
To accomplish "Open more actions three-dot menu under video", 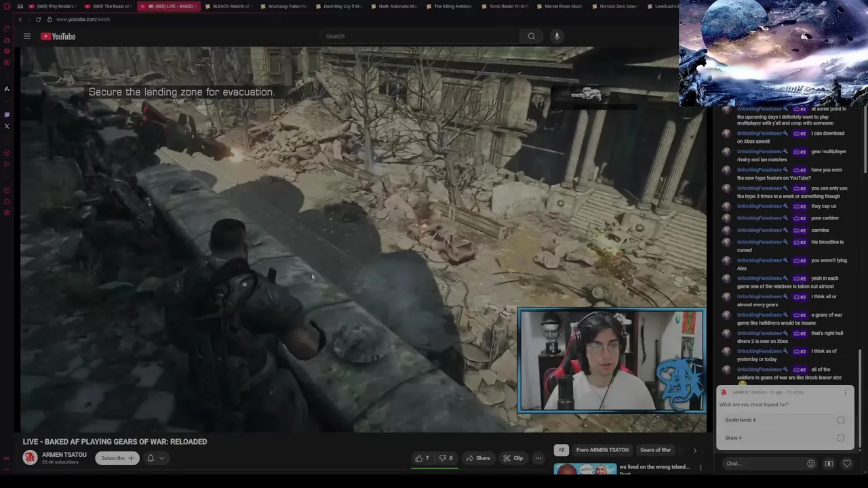I will pos(538,458).
